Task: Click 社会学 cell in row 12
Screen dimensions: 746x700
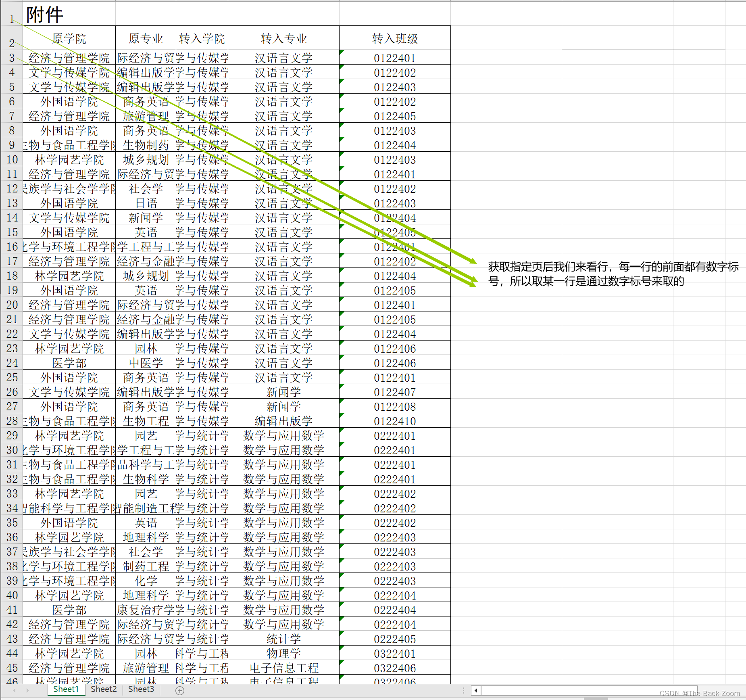Action: click(146, 188)
